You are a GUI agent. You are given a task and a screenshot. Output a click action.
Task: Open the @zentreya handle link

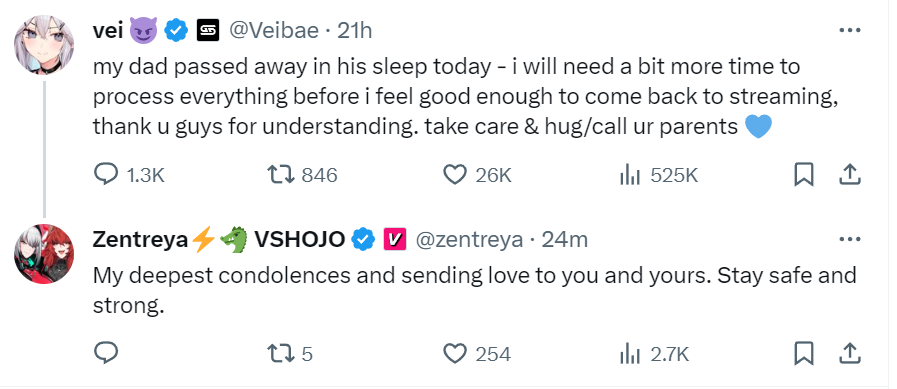(469, 239)
